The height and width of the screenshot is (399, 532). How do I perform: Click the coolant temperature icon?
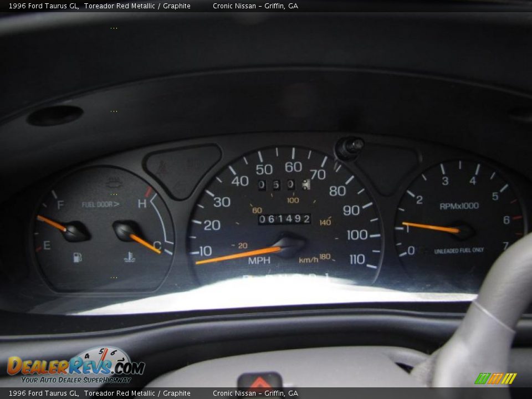130,257
